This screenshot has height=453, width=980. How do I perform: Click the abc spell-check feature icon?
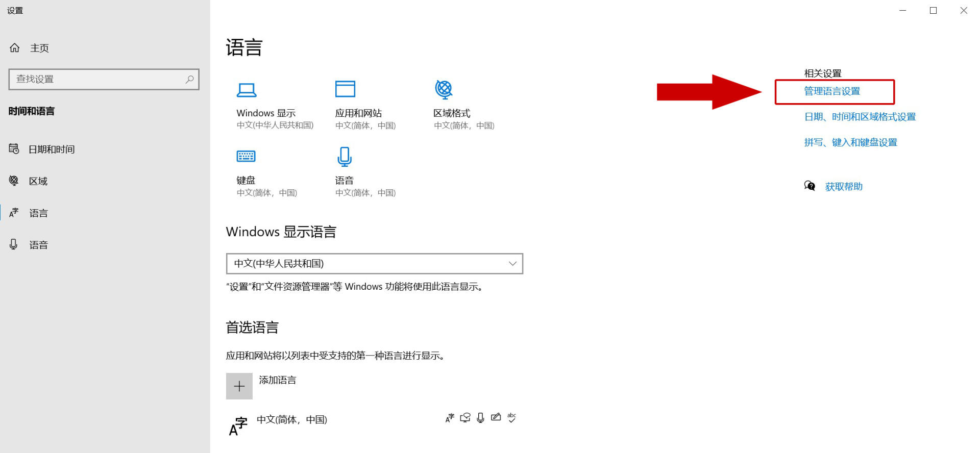pyautogui.click(x=511, y=418)
